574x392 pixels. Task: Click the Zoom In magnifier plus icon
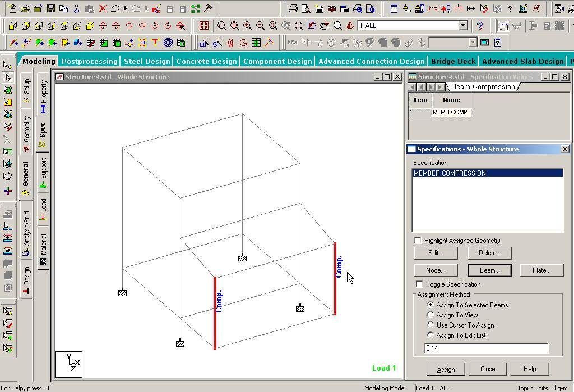point(247,26)
